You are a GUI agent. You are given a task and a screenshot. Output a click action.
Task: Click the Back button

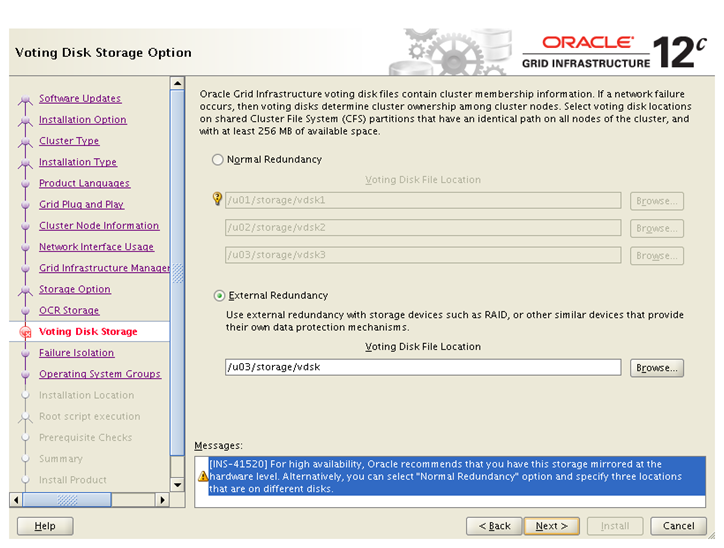click(494, 526)
